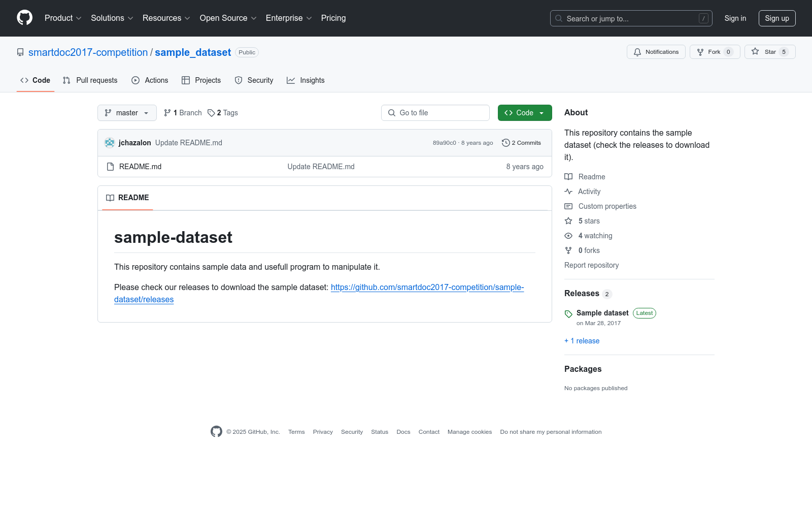Open the Insights tab
The height and width of the screenshot is (508, 812).
tap(306, 80)
